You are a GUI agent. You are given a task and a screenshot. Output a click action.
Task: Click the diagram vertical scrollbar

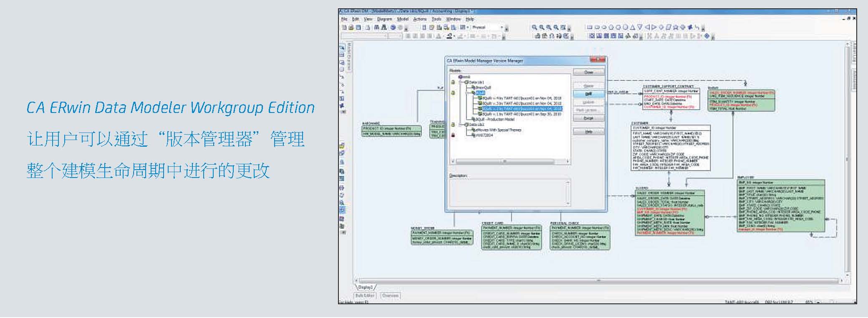point(847,158)
